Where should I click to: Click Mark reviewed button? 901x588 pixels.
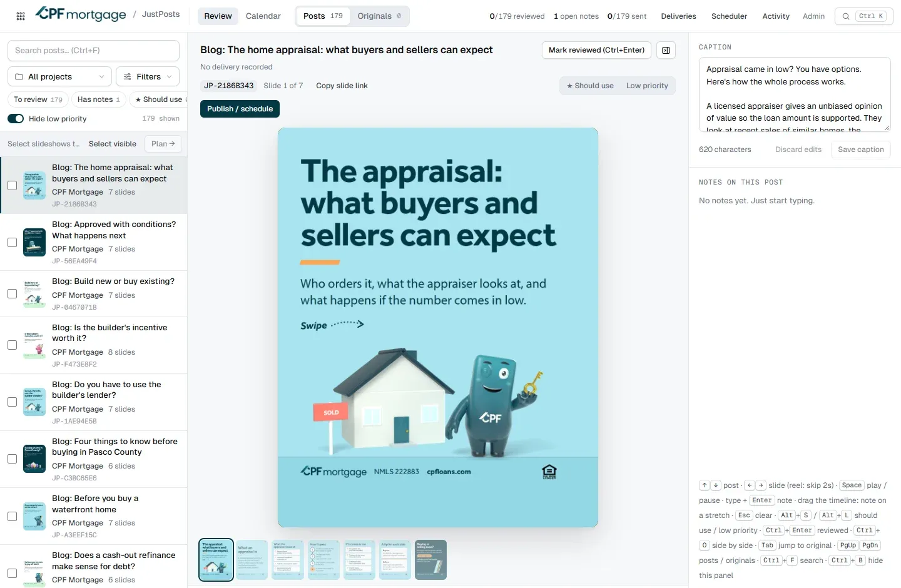[597, 50]
